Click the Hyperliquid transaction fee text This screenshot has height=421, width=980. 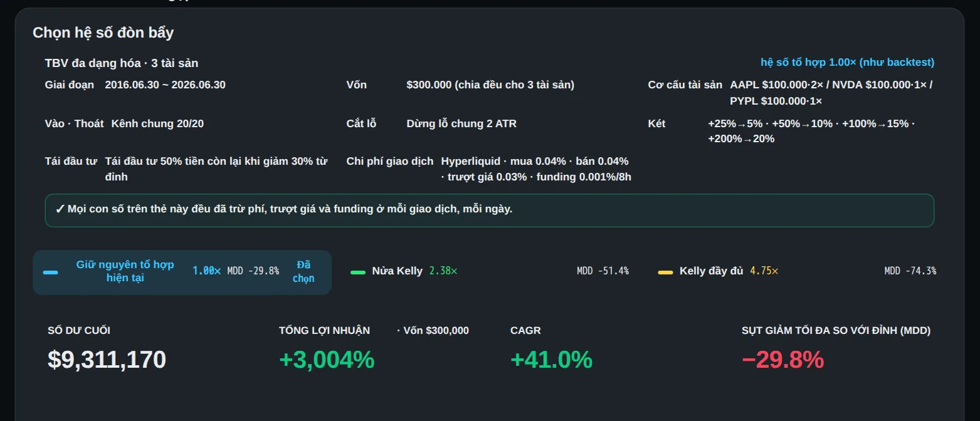536,169
